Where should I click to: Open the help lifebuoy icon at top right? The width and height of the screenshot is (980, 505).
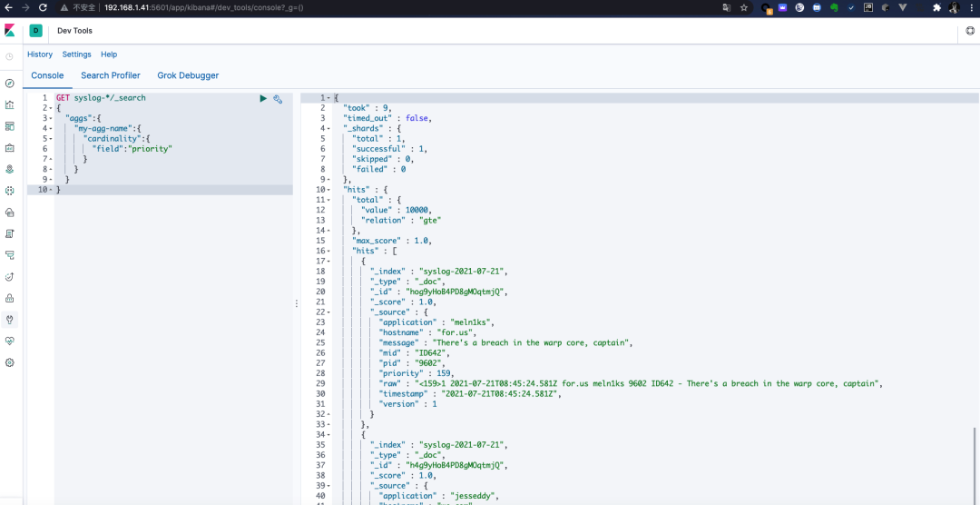point(970,30)
